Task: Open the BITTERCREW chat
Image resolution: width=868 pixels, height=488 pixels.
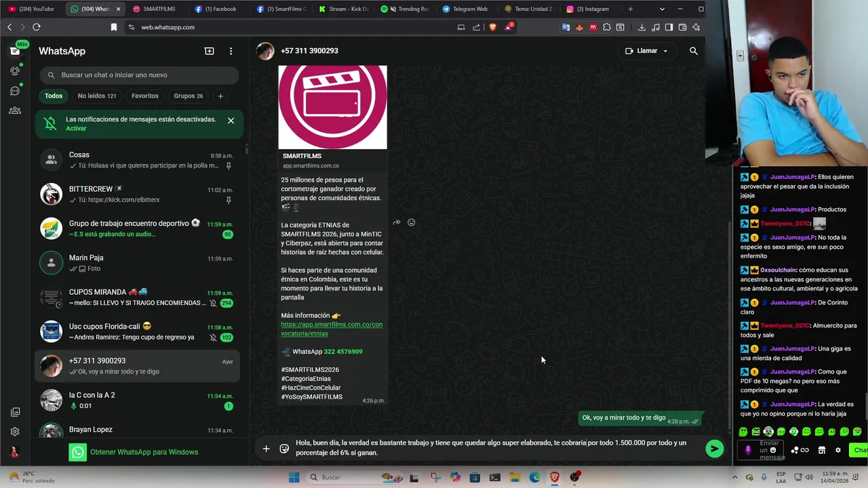Action: [138, 195]
